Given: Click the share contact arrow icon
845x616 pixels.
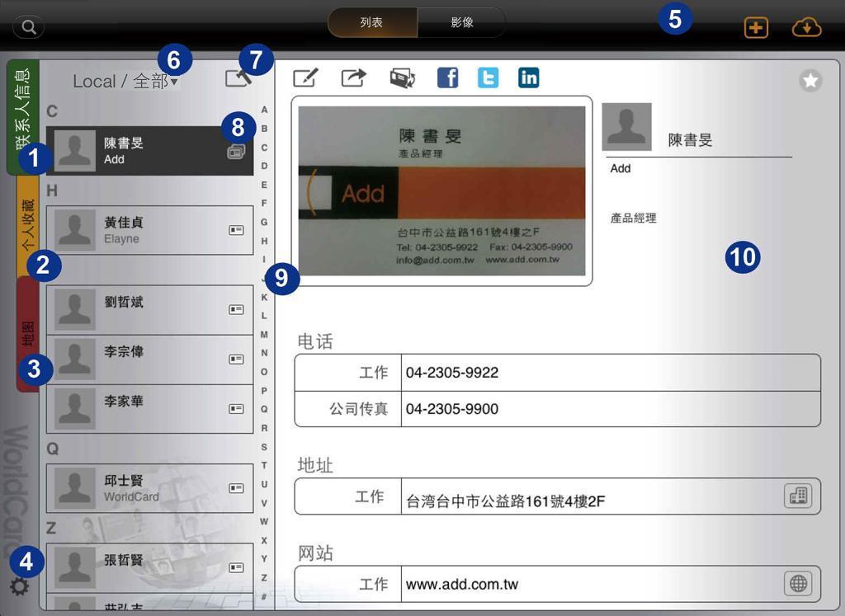Looking at the screenshot, I should [x=353, y=78].
